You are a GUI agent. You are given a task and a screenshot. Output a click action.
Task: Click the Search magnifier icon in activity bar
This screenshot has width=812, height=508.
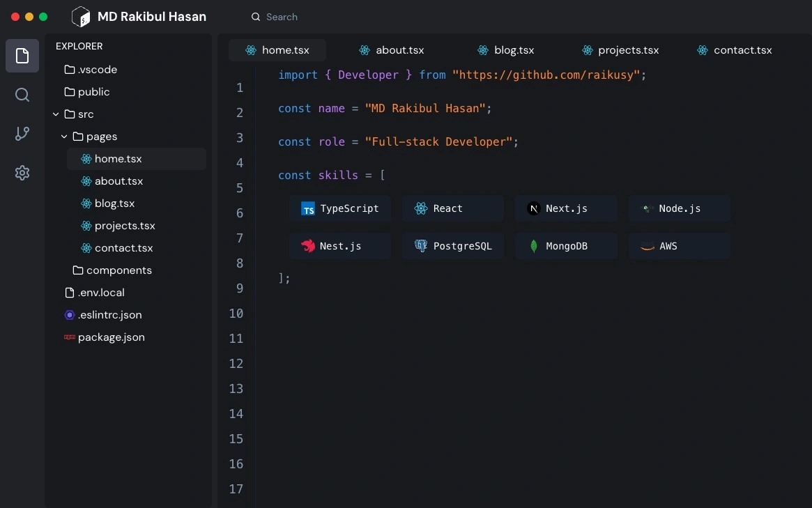pyautogui.click(x=22, y=95)
